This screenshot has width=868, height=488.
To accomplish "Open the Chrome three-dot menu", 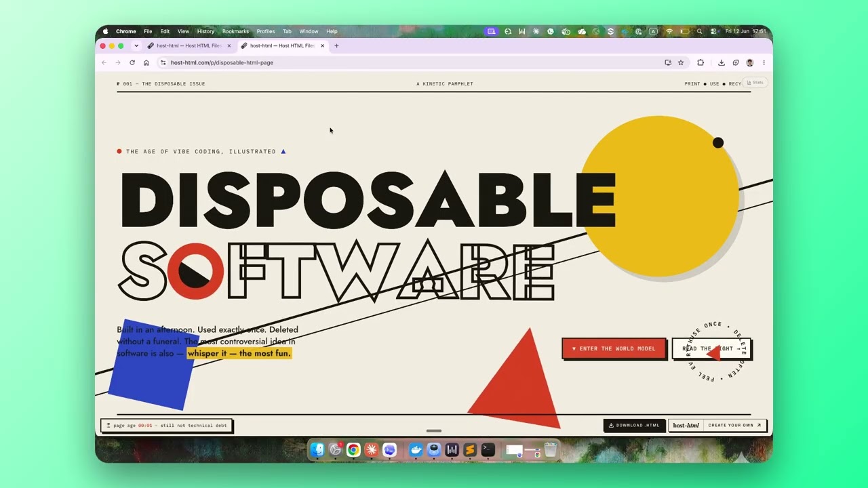I will coord(764,62).
